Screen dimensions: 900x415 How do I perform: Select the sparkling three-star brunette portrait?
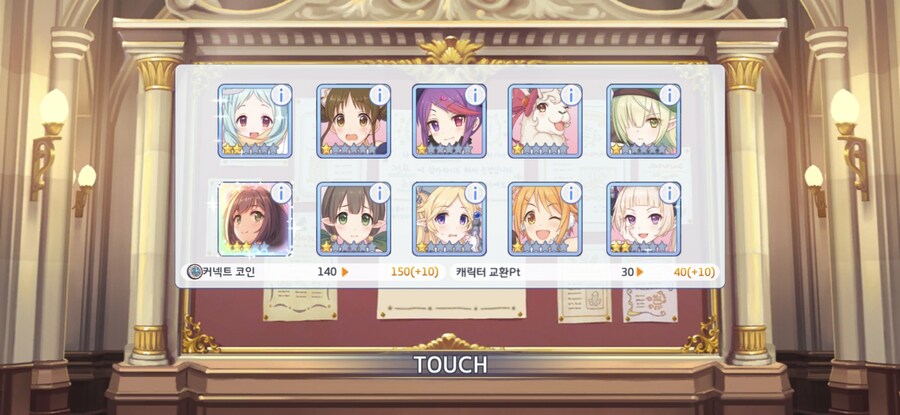[255, 219]
